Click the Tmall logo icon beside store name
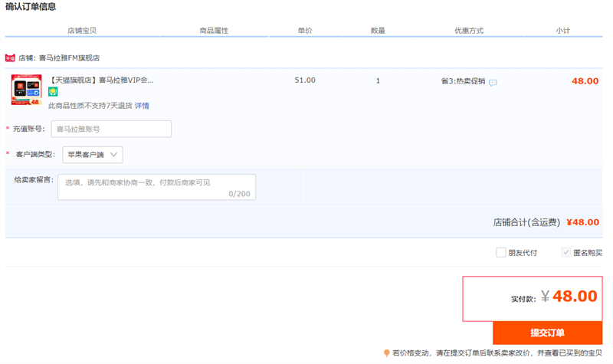613x364 pixels. point(10,57)
